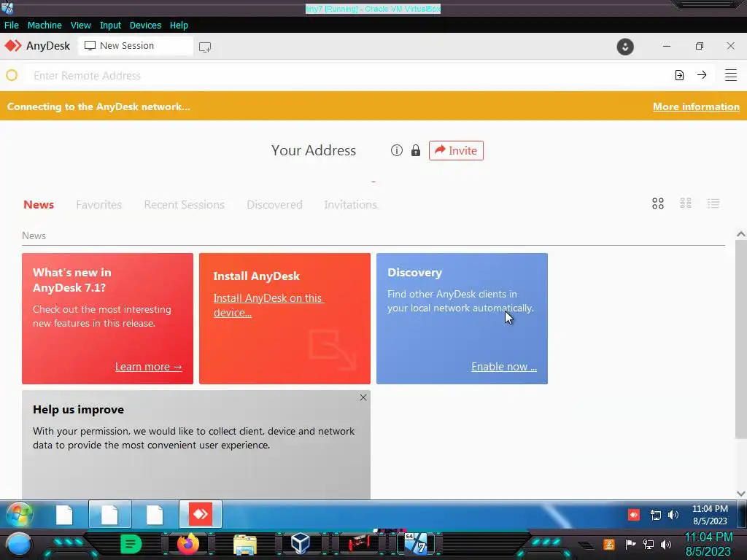Screen dimensions: 747x560
Task: Open the file transfer browse icon
Action: coord(679,75)
